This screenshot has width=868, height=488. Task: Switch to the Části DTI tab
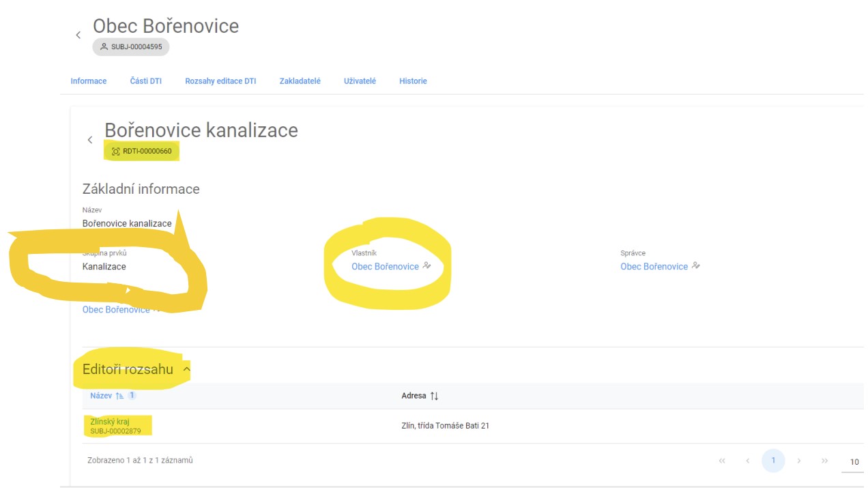(x=146, y=81)
